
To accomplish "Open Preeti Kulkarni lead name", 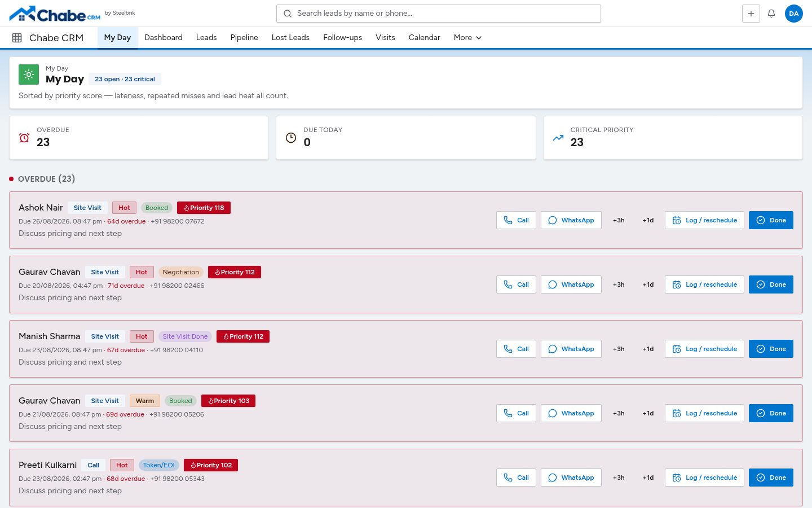I will tap(48, 465).
